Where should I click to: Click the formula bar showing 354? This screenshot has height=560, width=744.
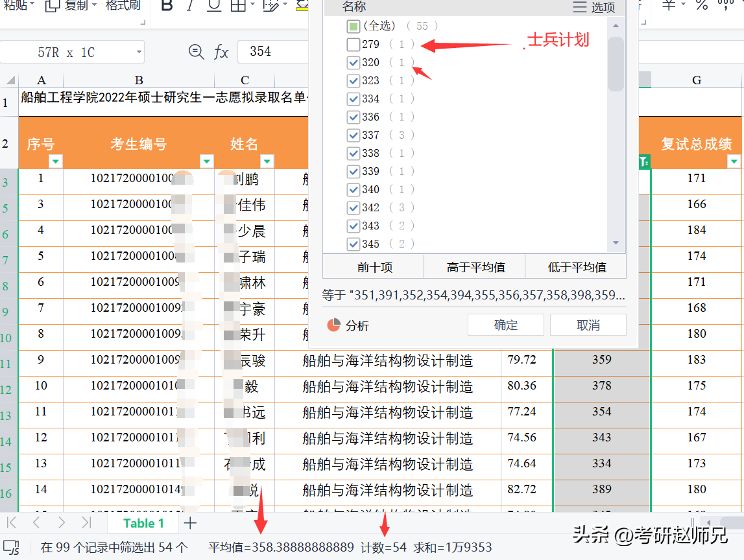[273, 52]
